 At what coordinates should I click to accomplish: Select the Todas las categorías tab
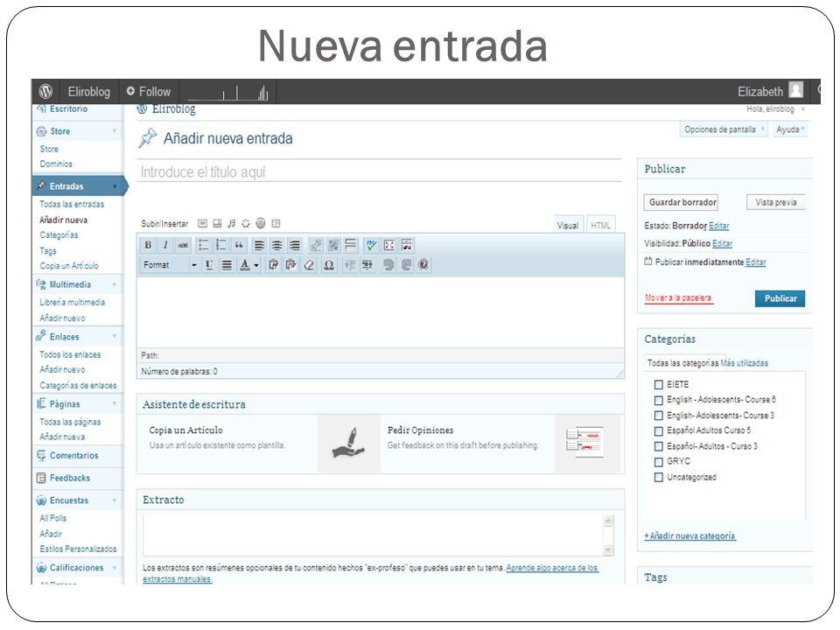pyautogui.click(x=682, y=363)
